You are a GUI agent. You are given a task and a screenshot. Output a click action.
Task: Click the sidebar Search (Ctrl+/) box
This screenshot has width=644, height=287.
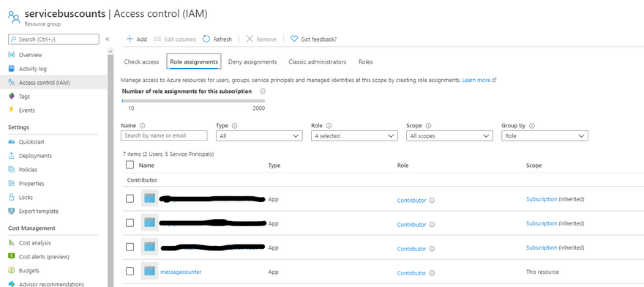[x=54, y=39]
